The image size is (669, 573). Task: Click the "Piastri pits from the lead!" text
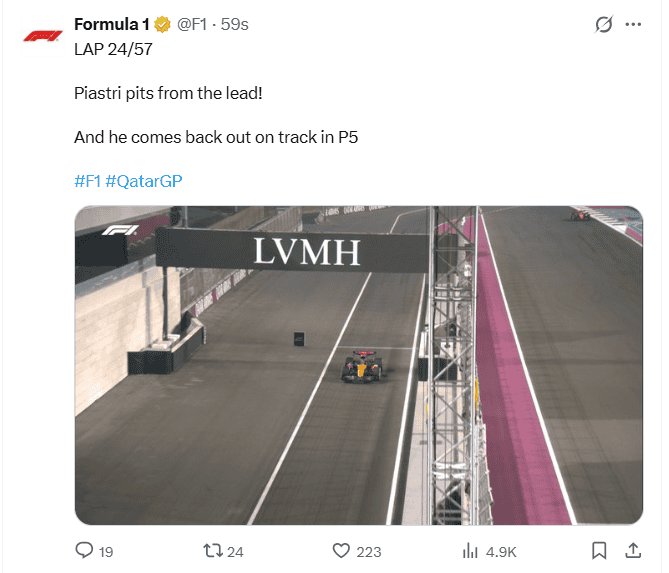pos(168,93)
